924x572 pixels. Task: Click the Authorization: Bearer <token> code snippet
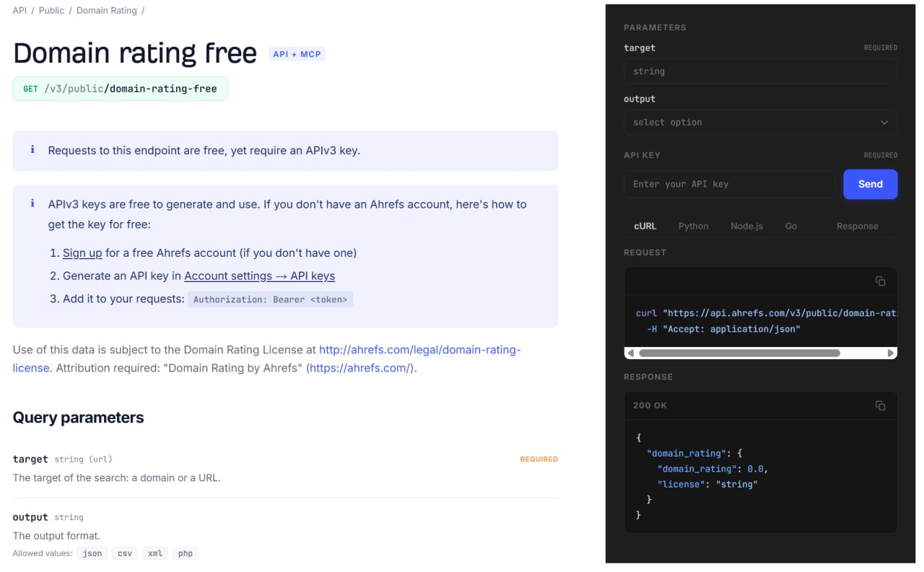(271, 299)
